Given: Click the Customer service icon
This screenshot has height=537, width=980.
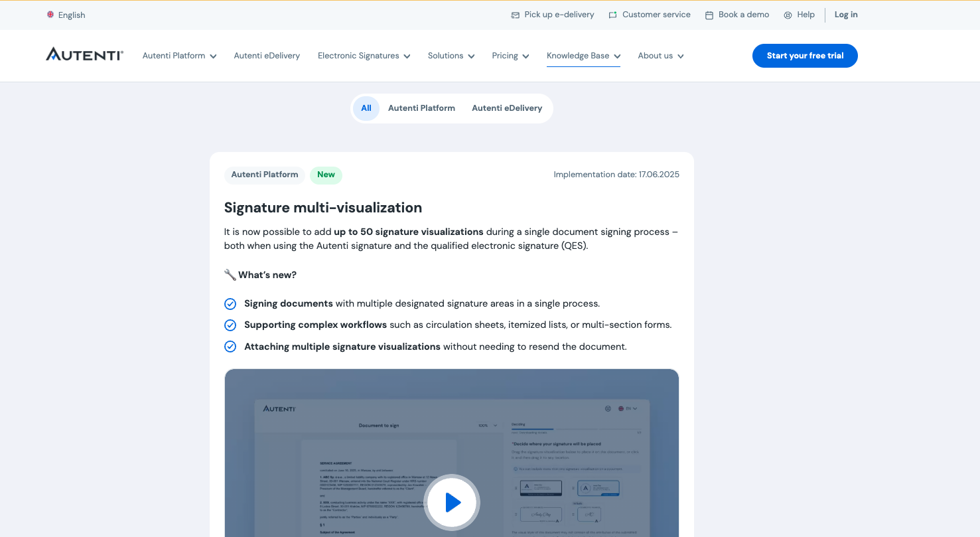Looking at the screenshot, I should (x=612, y=15).
